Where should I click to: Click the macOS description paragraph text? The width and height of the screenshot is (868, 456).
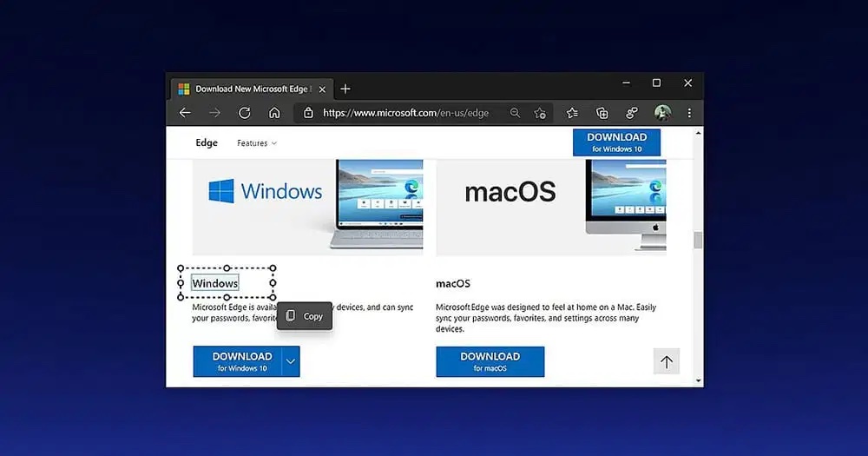coord(546,318)
